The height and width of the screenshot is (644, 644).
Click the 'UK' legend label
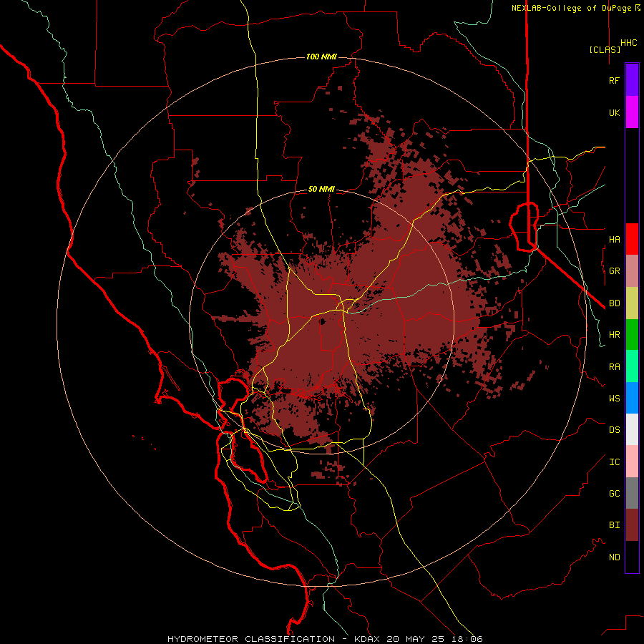click(x=614, y=112)
